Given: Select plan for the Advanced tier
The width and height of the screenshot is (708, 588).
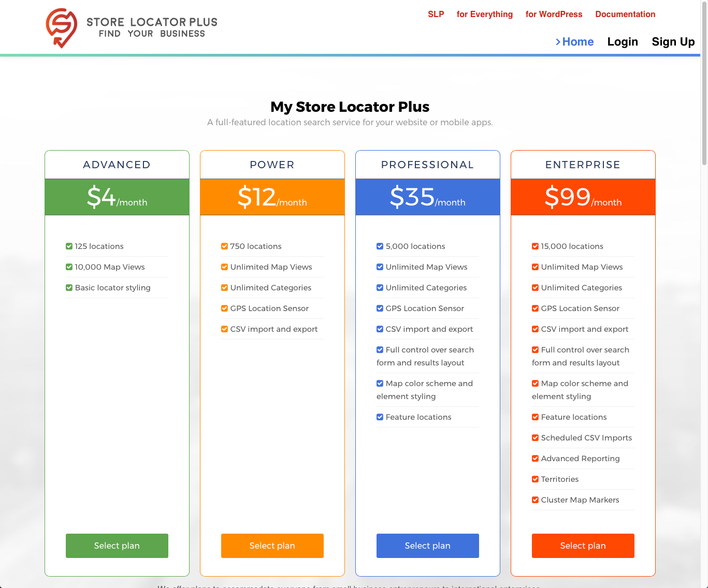Looking at the screenshot, I should tap(117, 546).
